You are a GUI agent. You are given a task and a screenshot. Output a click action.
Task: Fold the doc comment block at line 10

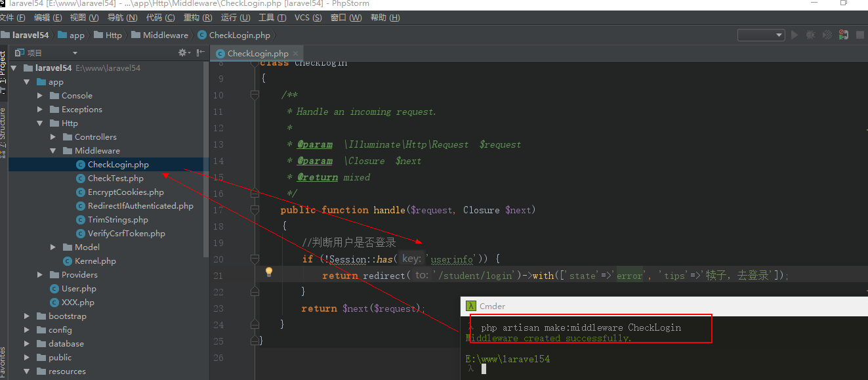(x=255, y=95)
